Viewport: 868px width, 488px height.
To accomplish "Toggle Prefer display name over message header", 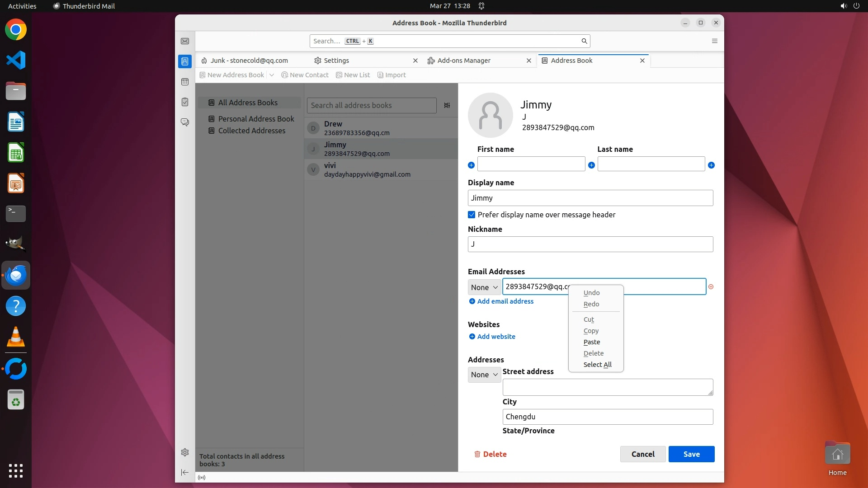I will [472, 215].
